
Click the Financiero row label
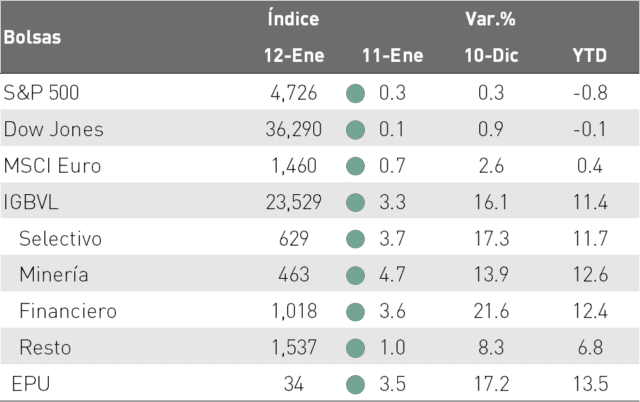(68, 311)
